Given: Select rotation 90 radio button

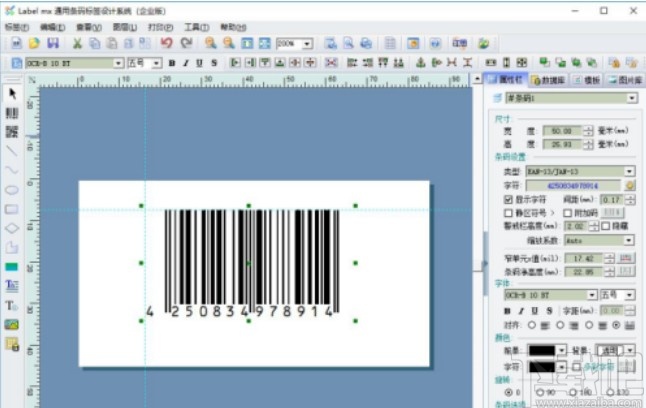Looking at the screenshot, I should pyautogui.click(x=541, y=392).
